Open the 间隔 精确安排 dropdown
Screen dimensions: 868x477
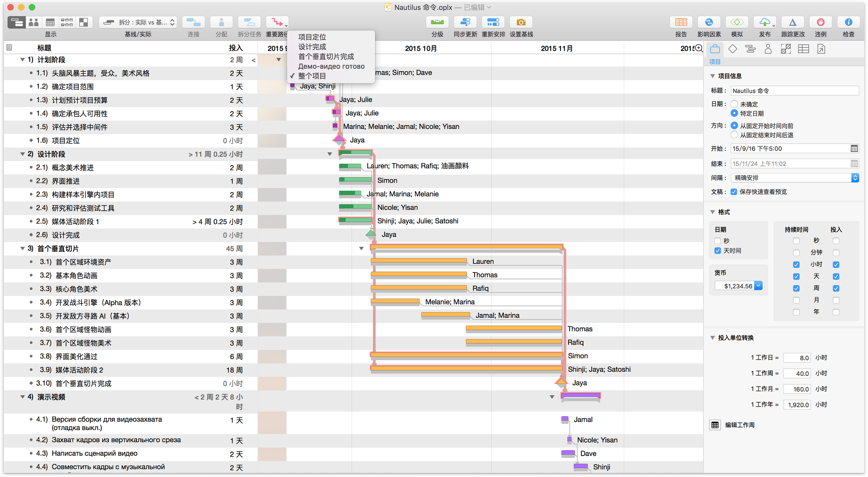[794, 178]
